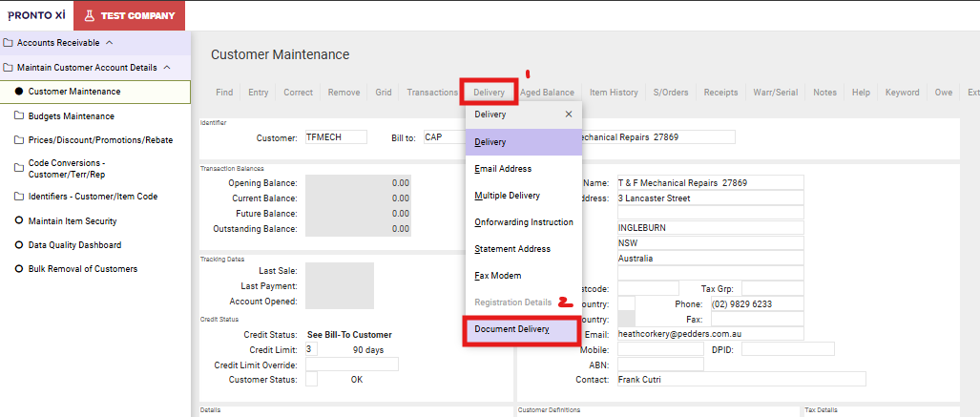Click the Test Company flask icon

pos(89,15)
